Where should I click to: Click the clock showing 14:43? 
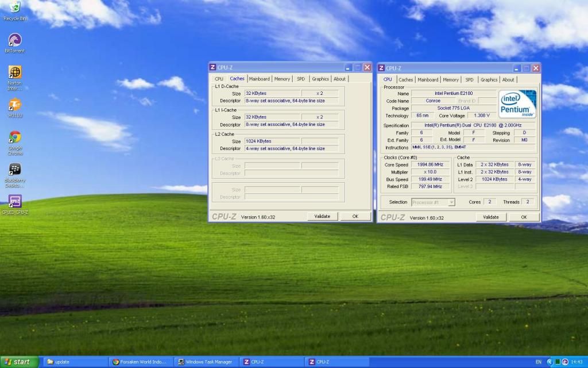577,362
